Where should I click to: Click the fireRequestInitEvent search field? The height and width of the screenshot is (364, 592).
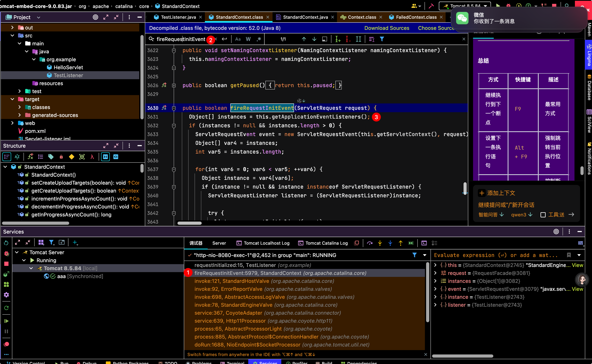pyautogui.click(x=181, y=39)
